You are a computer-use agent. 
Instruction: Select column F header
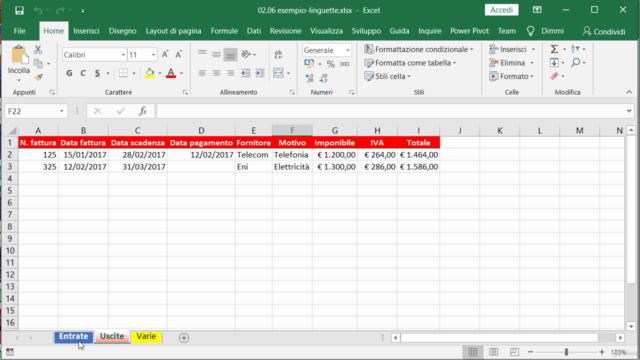click(x=292, y=131)
